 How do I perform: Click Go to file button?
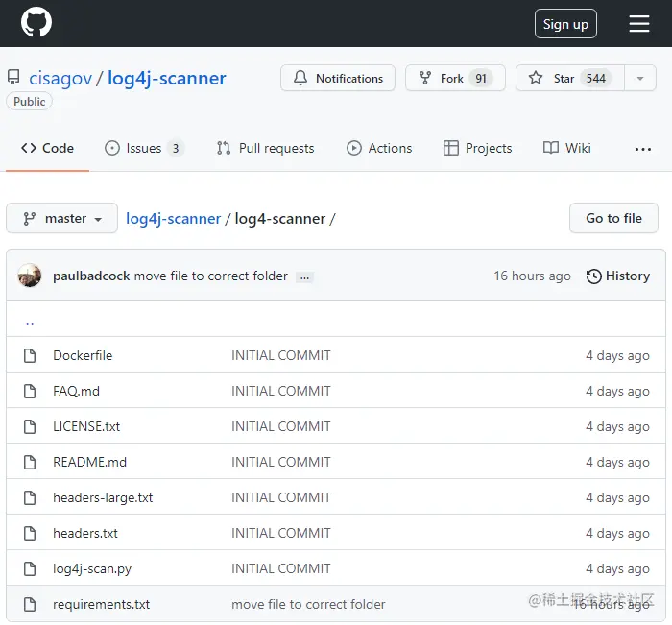(613, 218)
